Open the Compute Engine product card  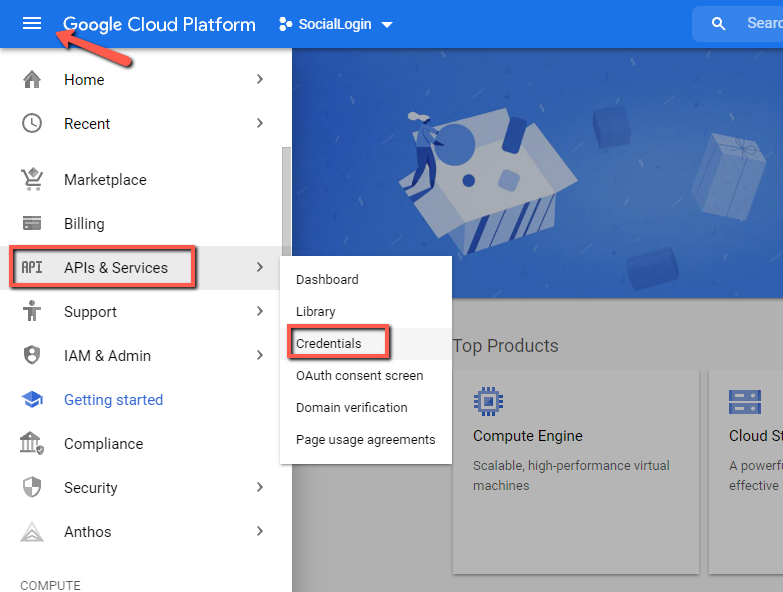click(576, 472)
